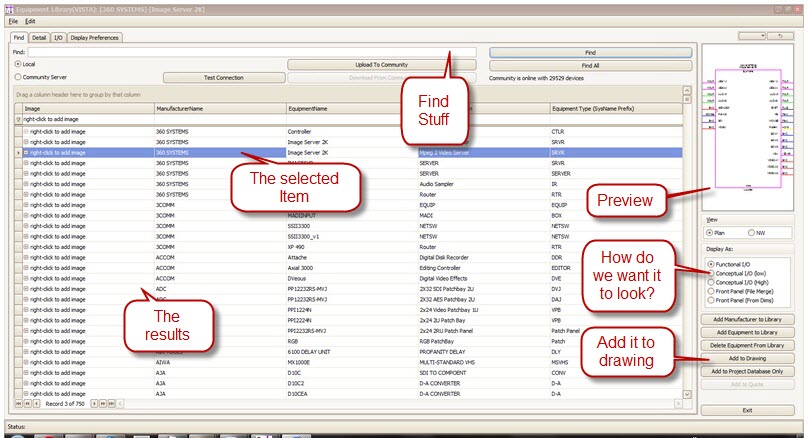
Task: Click the Add to Drawing button
Action: [747, 358]
